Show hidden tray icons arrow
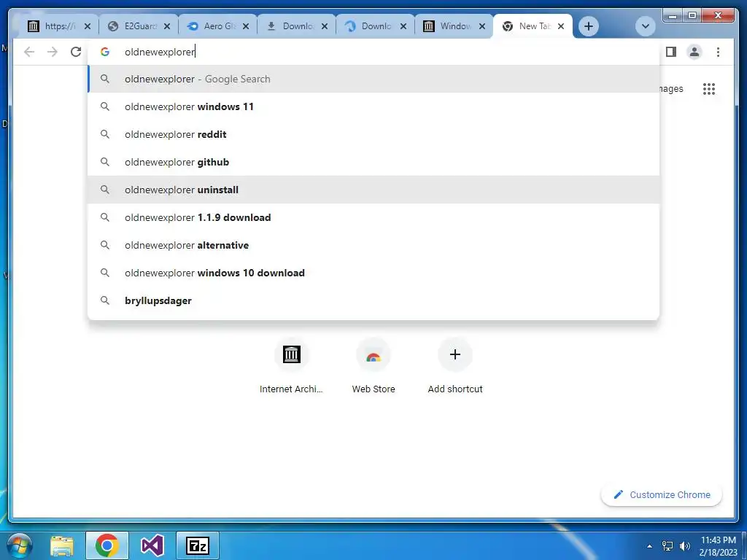This screenshot has height=560, width=747. coord(649,546)
